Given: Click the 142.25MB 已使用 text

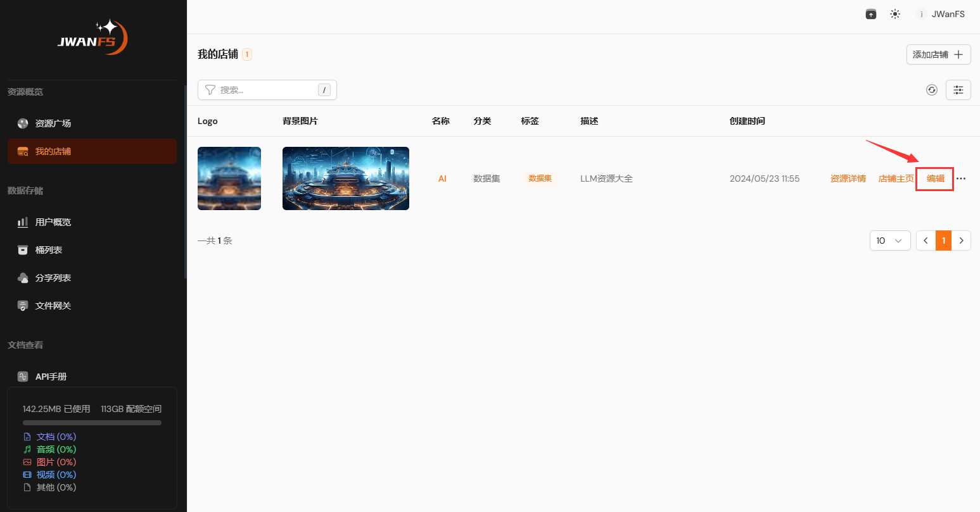Looking at the screenshot, I should point(56,409).
